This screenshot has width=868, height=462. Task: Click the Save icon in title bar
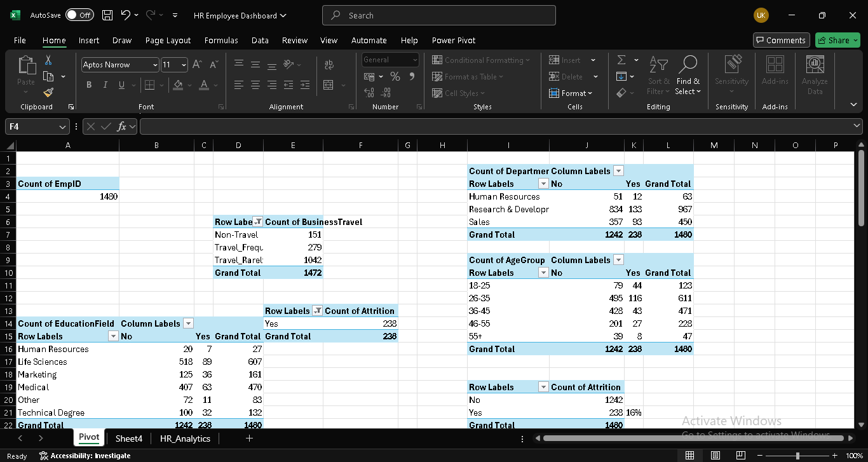pyautogui.click(x=107, y=15)
